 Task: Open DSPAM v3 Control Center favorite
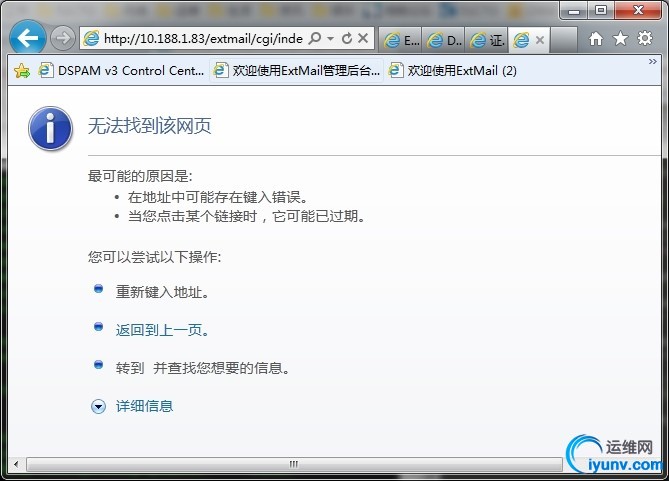click(x=122, y=70)
